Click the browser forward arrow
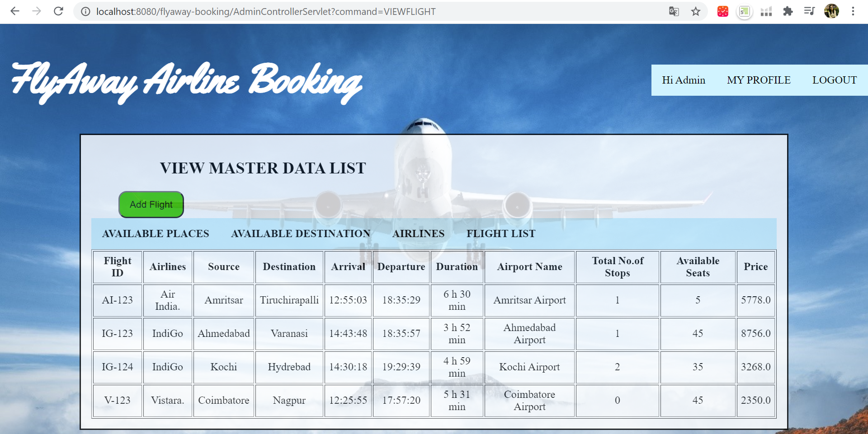This screenshot has height=434, width=868. pyautogui.click(x=37, y=11)
